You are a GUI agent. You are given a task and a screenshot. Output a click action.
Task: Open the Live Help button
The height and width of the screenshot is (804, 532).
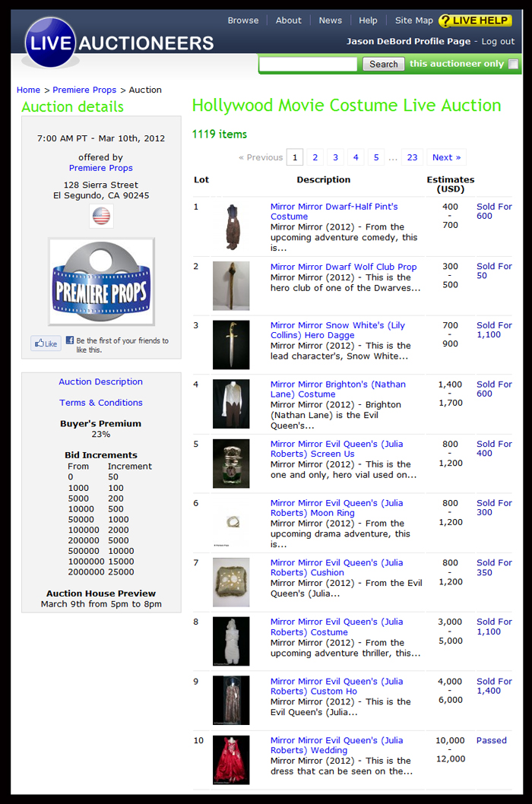475,21
